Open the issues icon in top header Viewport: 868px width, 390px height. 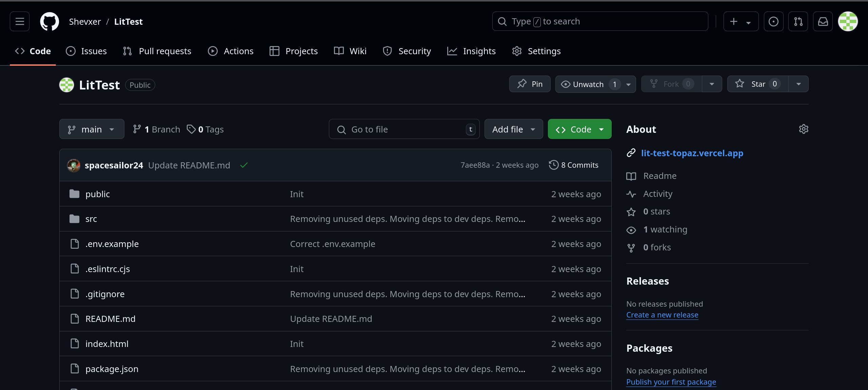tap(773, 21)
